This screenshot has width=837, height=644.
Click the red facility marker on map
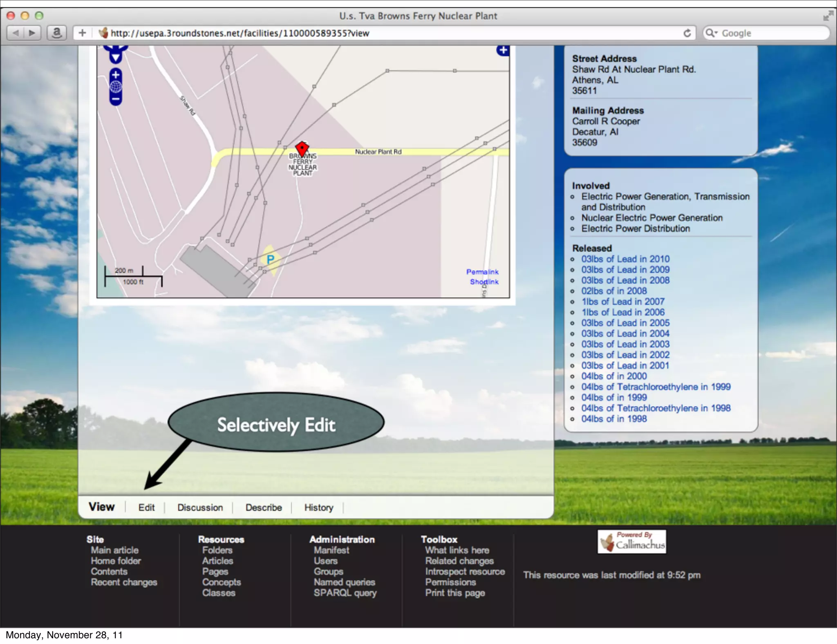pyautogui.click(x=302, y=149)
